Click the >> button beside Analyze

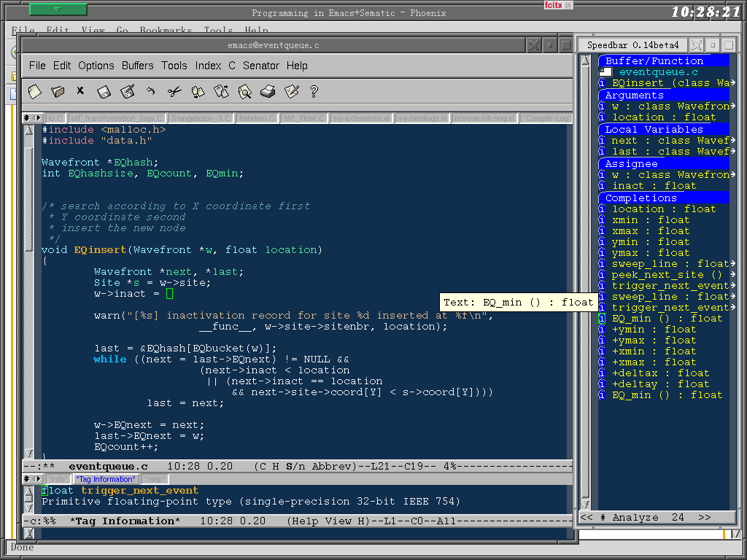pyautogui.click(x=704, y=518)
